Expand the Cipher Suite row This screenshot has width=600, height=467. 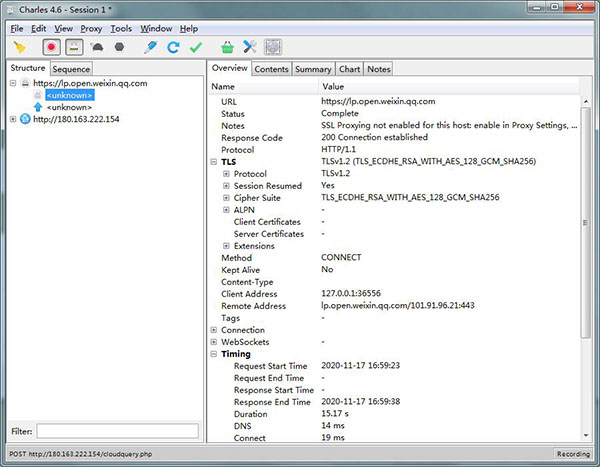(227, 198)
